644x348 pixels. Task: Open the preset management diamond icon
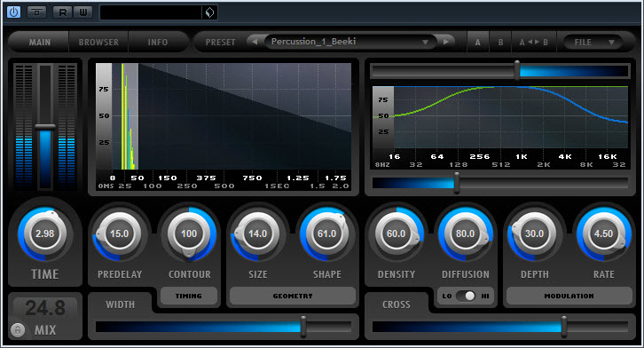click(209, 12)
